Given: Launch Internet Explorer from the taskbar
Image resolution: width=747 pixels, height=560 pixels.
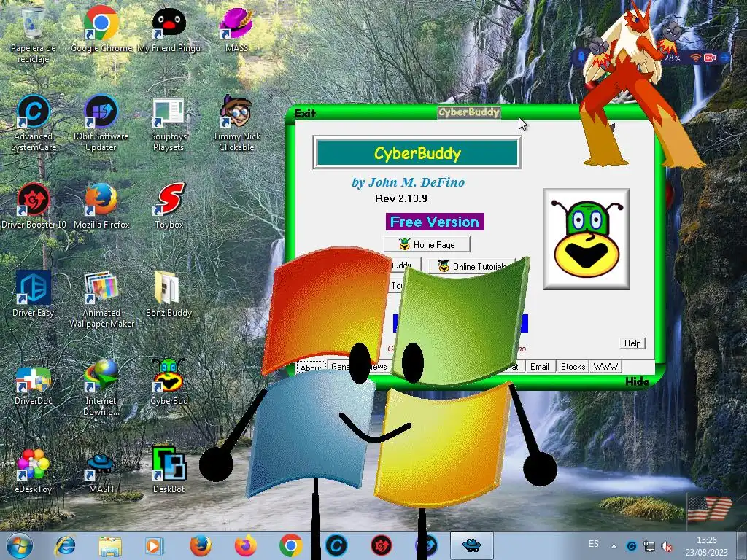Looking at the screenshot, I should 65,545.
